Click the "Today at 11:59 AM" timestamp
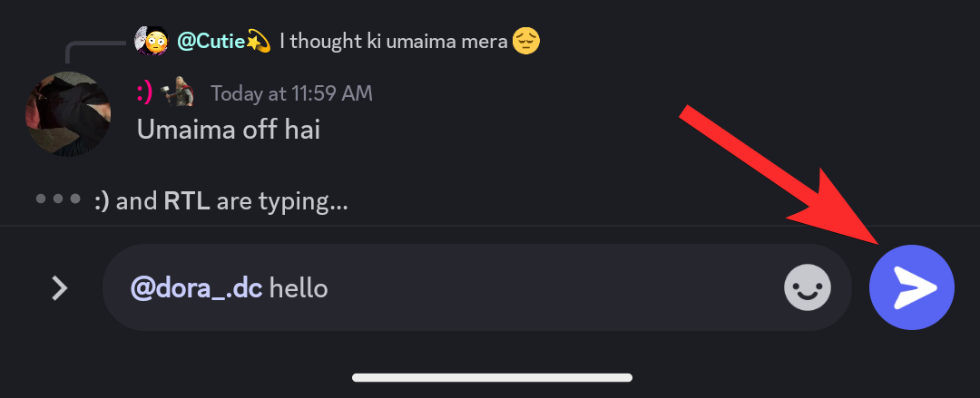Screen dimensions: 980x398 (291, 93)
